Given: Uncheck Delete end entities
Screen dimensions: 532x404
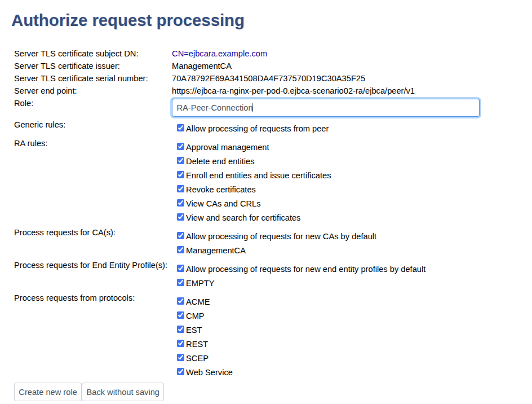Looking at the screenshot, I should point(180,160).
